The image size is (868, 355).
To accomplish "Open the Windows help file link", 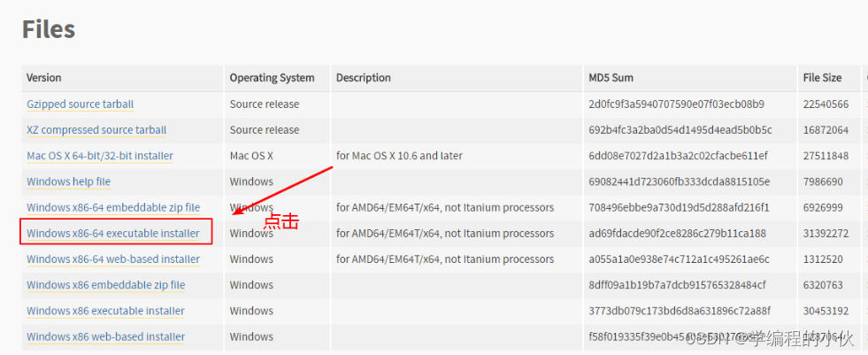I will 69,181.
